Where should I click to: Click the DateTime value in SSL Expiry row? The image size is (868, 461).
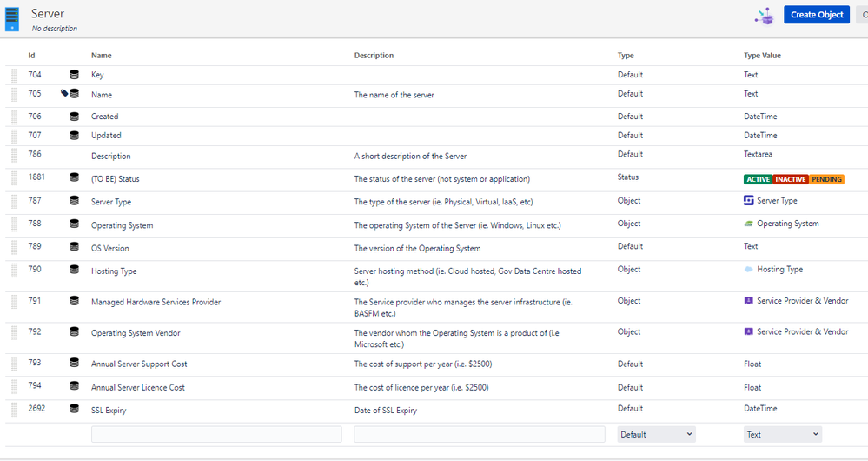pos(760,408)
